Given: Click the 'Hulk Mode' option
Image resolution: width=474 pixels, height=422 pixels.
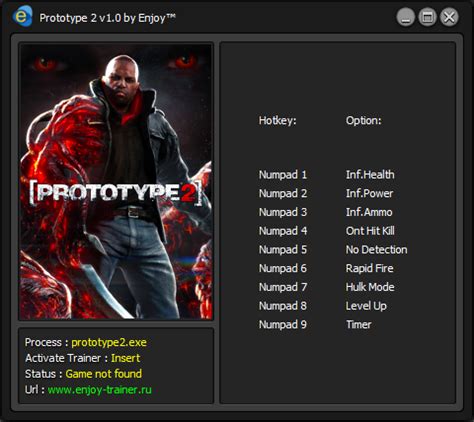Looking at the screenshot, I should 370,287.
